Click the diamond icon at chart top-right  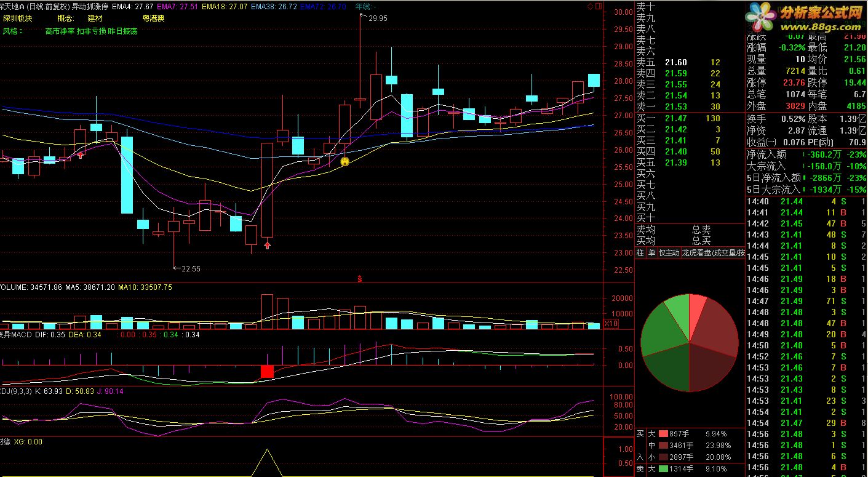click(x=590, y=6)
